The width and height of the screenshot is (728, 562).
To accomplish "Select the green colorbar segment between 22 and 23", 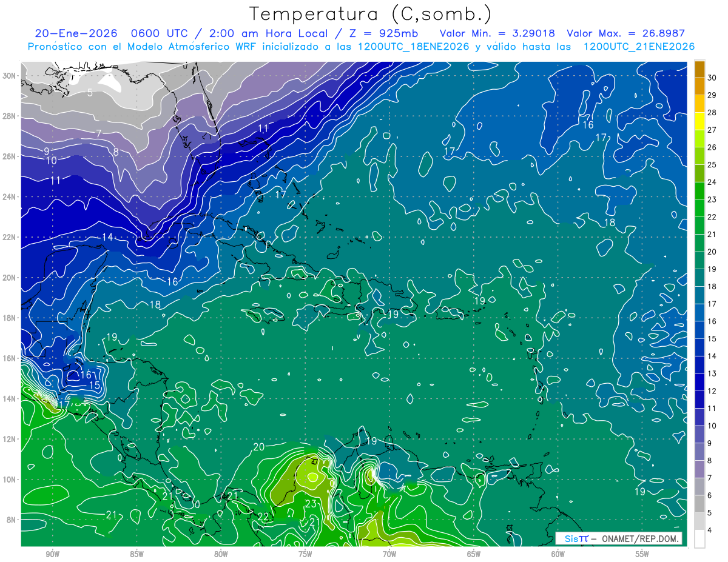I will (700, 208).
